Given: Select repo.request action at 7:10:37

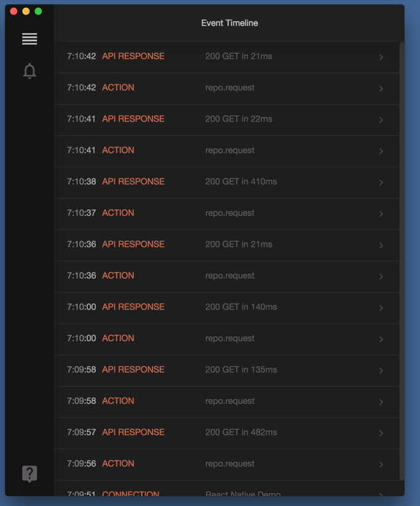Looking at the screenshot, I should point(230,213).
